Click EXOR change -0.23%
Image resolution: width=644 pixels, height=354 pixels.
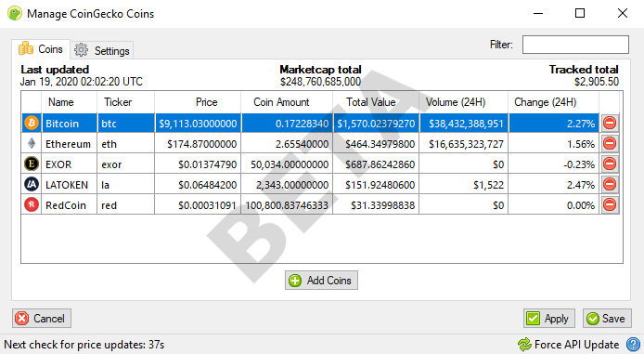[554, 164]
